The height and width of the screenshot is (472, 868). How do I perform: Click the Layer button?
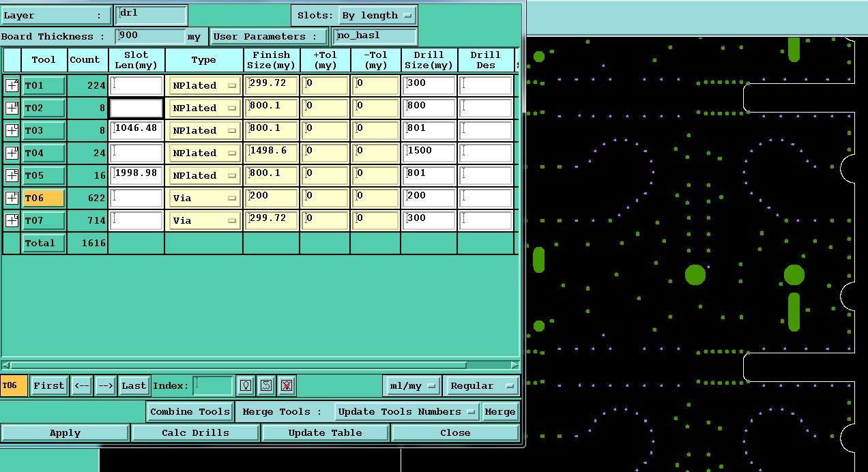click(x=55, y=15)
